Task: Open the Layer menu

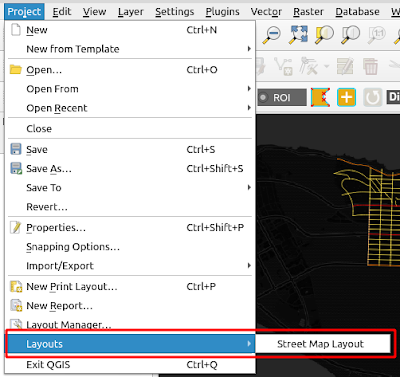Action: 130,12
